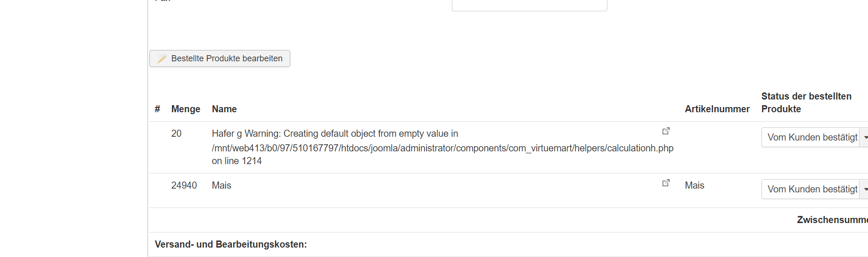Screen dimensions: 868x257
Task: Expand status dropdown for the Mais product
Action: [864, 189]
